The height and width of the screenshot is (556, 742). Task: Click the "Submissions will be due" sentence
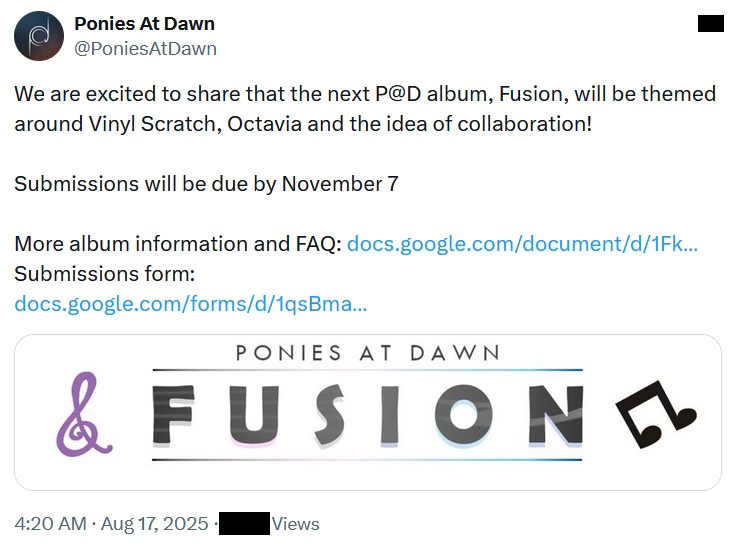pos(206,184)
